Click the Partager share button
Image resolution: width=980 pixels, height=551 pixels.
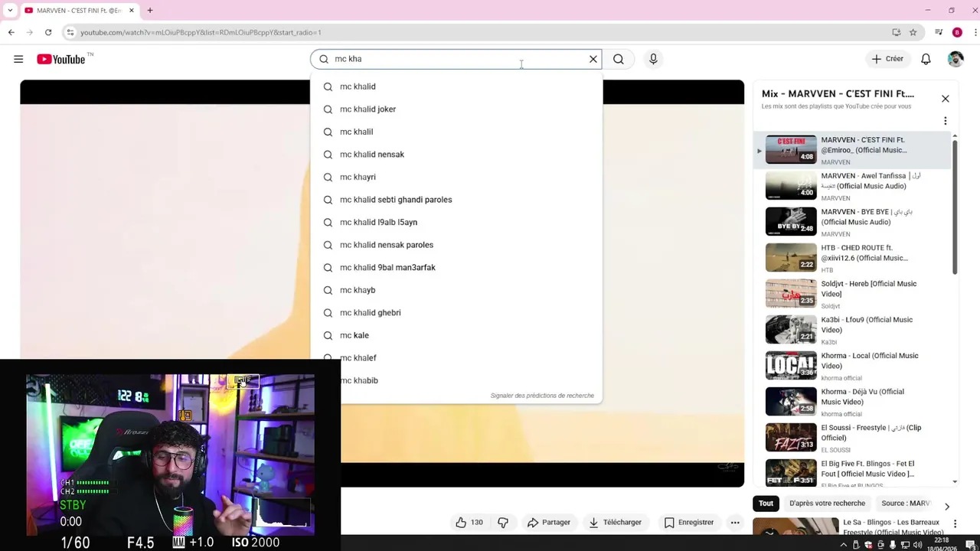click(x=549, y=523)
